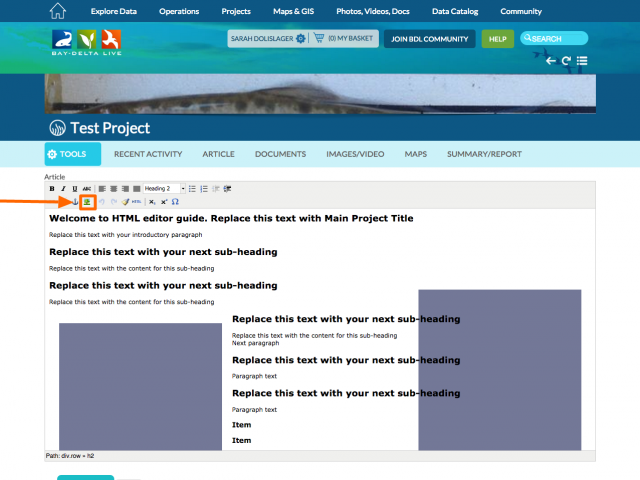Apply Italic formatting in editor toolbar
Screen dimensions: 640x480
tap(63, 188)
